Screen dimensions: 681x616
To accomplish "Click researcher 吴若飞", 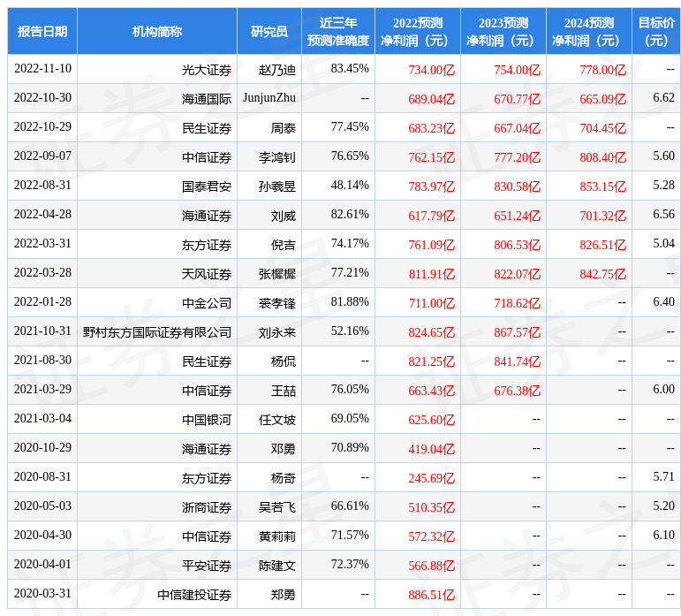I will [x=277, y=507].
